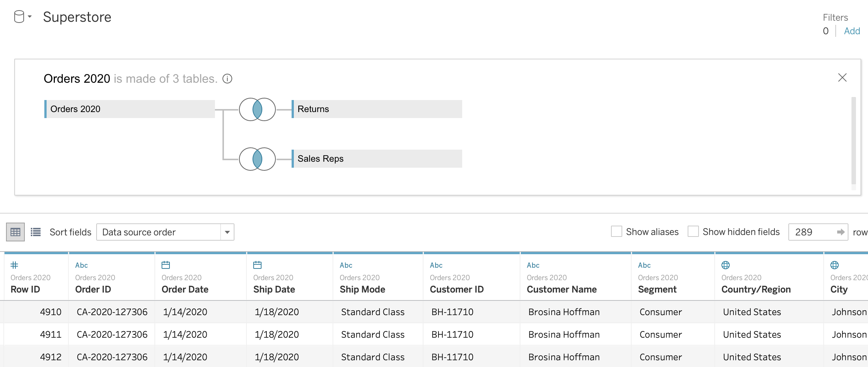Switch to the data grid preview view
868x367 pixels.
pos(15,232)
